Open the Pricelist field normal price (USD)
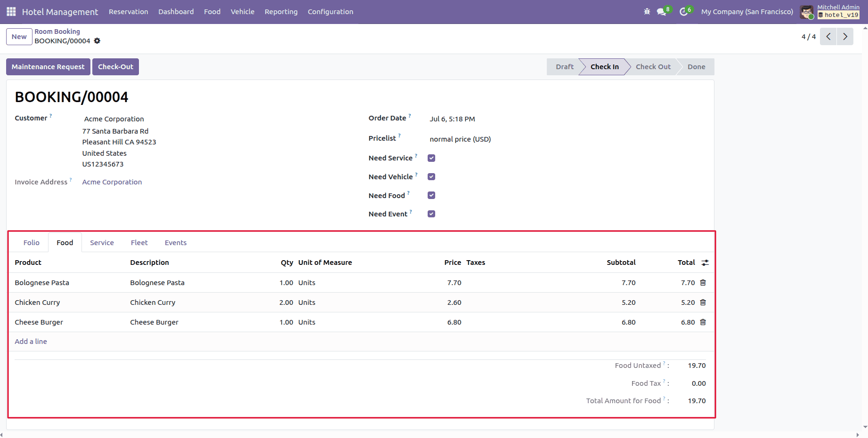Image resolution: width=868 pixels, height=438 pixels. pos(460,139)
